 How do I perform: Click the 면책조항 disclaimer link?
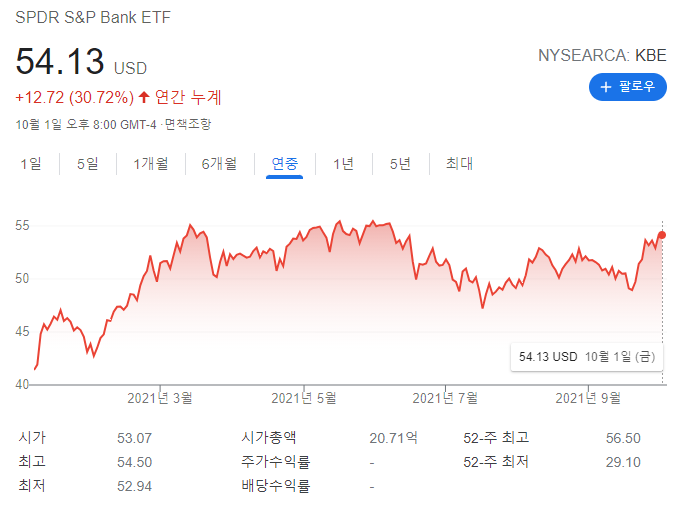click(188, 125)
